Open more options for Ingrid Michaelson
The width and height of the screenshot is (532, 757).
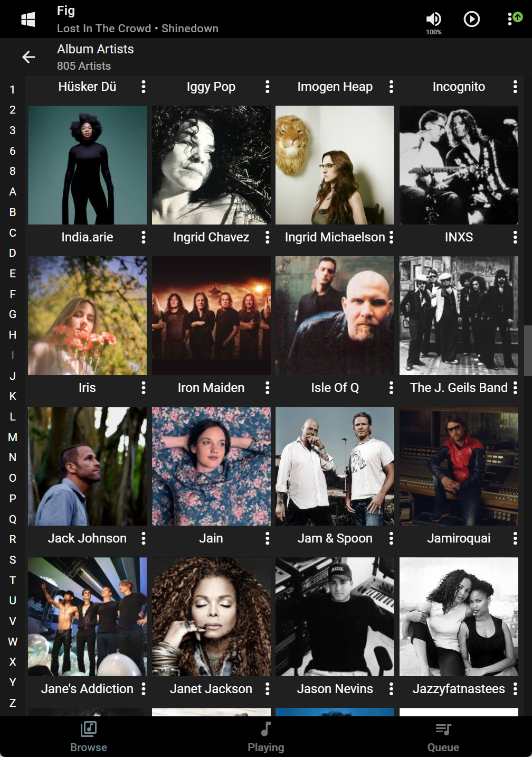coord(391,237)
